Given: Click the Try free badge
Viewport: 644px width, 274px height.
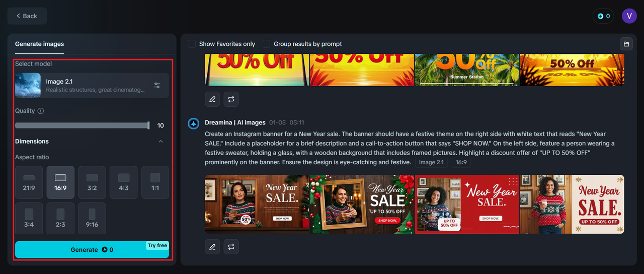Looking at the screenshot, I should click(157, 246).
